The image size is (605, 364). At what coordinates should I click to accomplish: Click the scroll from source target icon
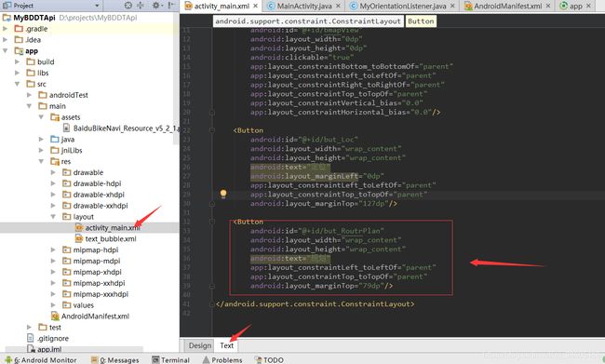tap(128, 6)
